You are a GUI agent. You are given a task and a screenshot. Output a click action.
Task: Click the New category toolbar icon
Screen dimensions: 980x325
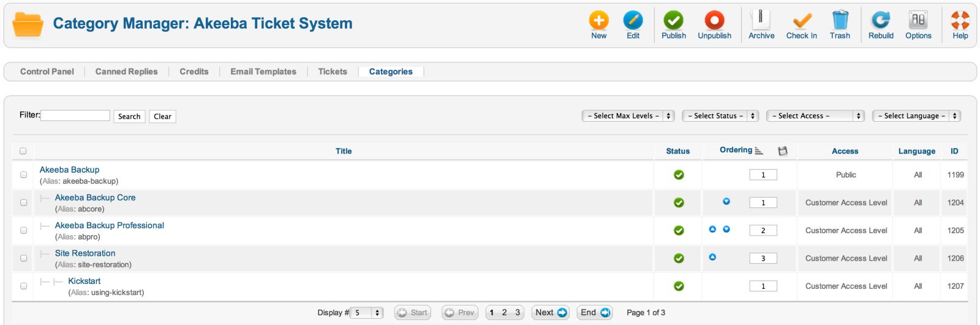point(599,20)
